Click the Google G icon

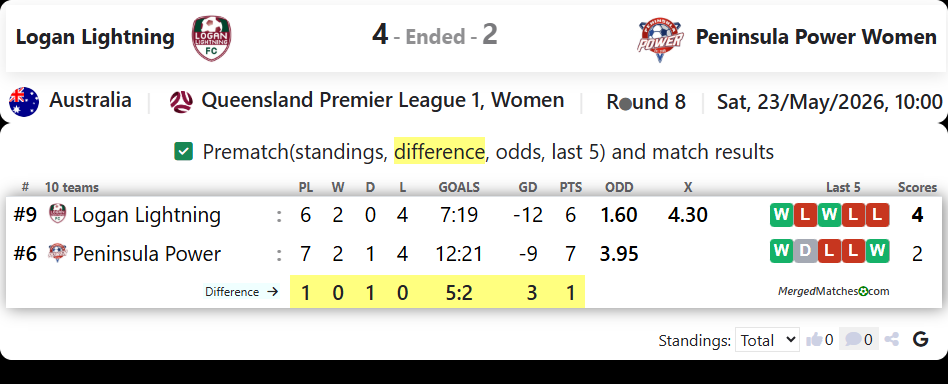pos(920,339)
